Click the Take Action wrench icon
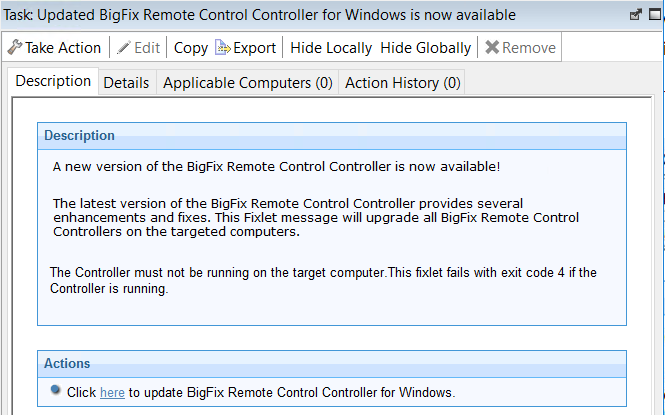The height and width of the screenshot is (415, 665). (x=14, y=48)
